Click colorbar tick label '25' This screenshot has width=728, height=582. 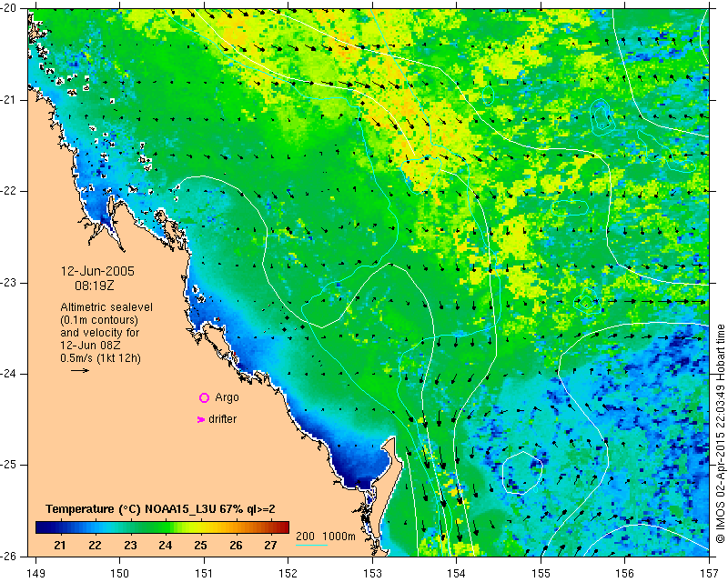[x=200, y=546]
